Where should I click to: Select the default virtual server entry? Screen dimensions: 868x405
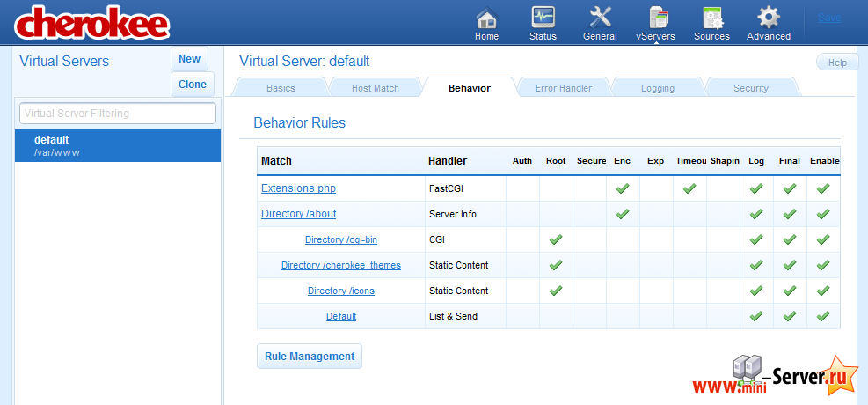tap(118, 145)
